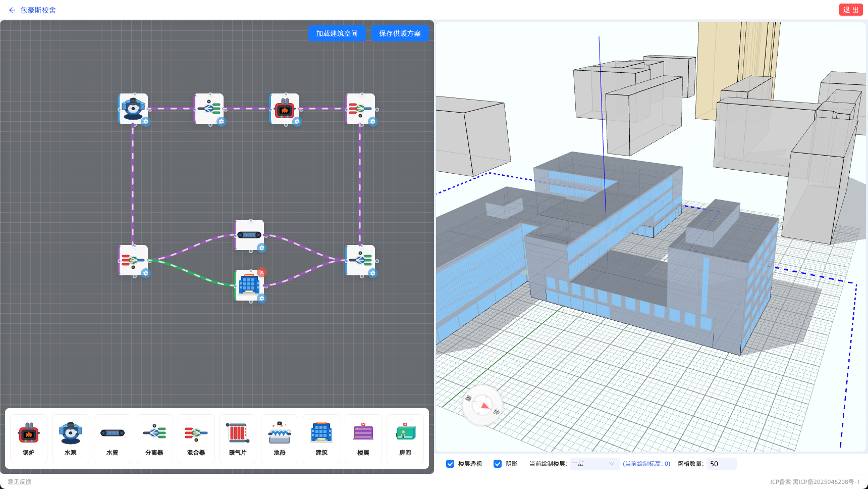Pick the 水管 pipe component
Screen dimensions: 868x489
113,439
